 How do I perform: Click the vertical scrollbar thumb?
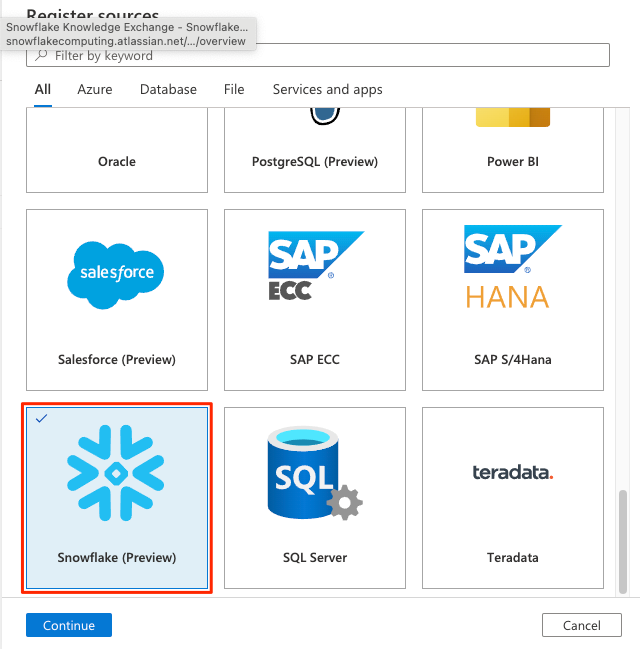pyautogui.click(x=623, y=542)
